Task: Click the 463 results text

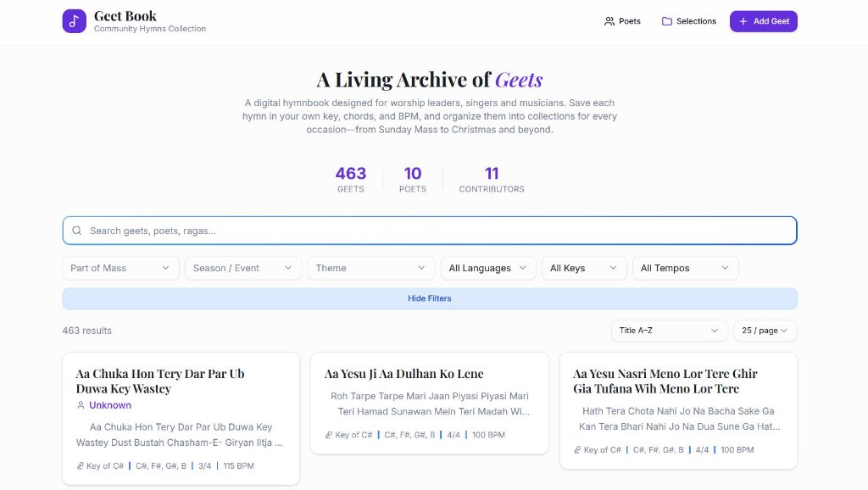Action: (87, 331)
